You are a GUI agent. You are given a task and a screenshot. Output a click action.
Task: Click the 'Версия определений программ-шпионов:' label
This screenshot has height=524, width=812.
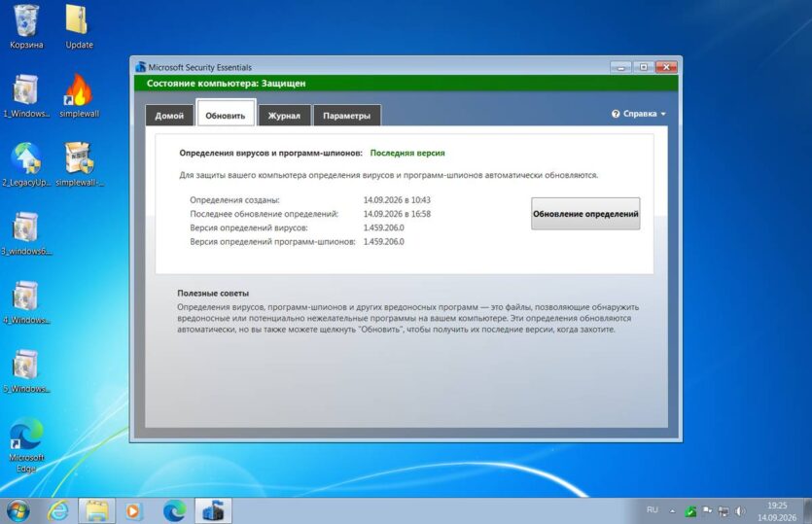(x=272, y=242)
